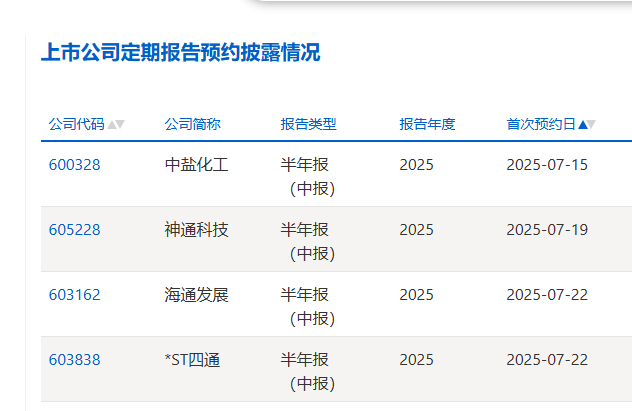
Task: Click date 2025-07-15 cell
Action: (x=547, y=165)
